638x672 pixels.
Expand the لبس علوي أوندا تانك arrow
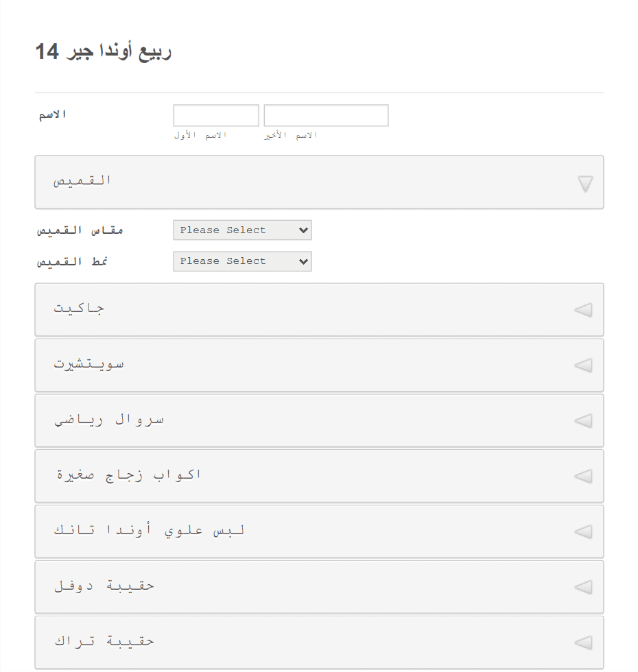point(583,532)
